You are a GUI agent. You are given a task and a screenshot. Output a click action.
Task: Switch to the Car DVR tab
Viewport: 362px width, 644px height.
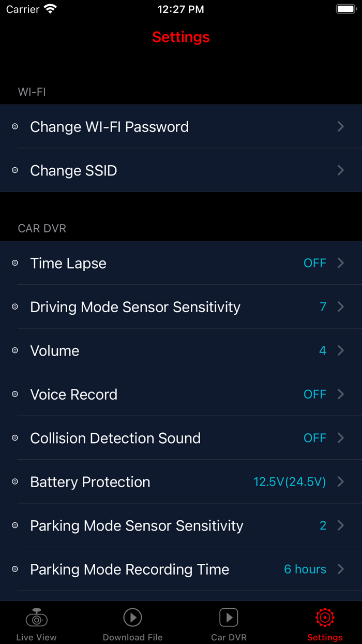click(x=228, y=623)
